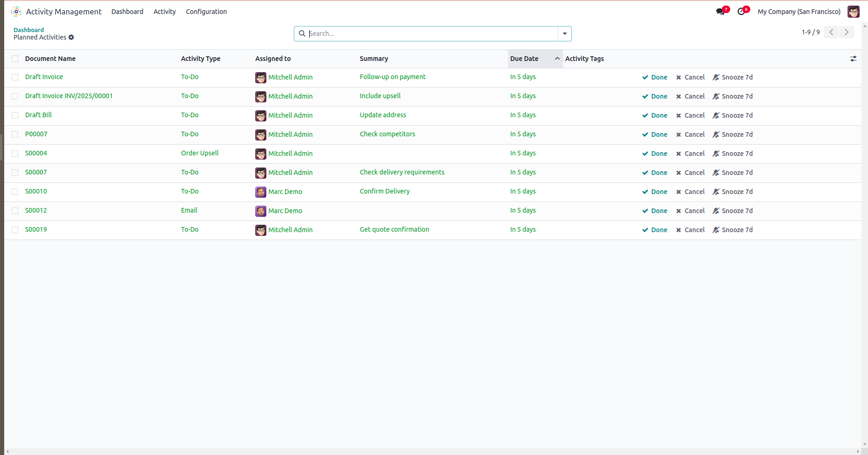868x455 pixels.
Task: Cancel the Draft Bill activity
Action: tap(690, 115)
